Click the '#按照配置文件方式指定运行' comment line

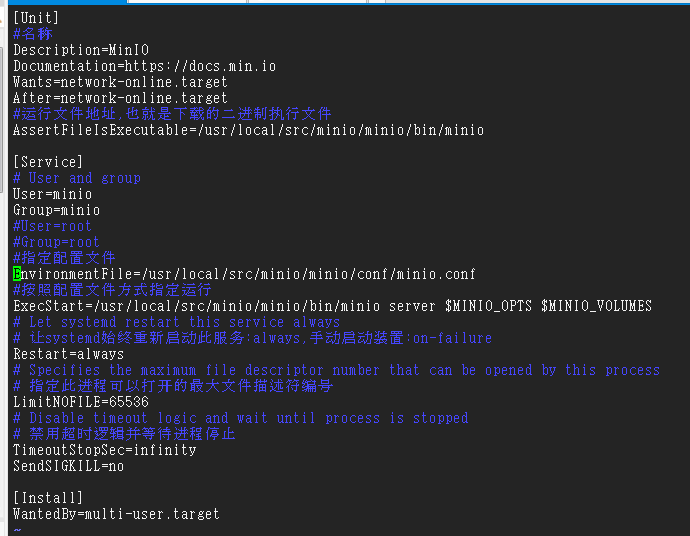pos(112,290)
